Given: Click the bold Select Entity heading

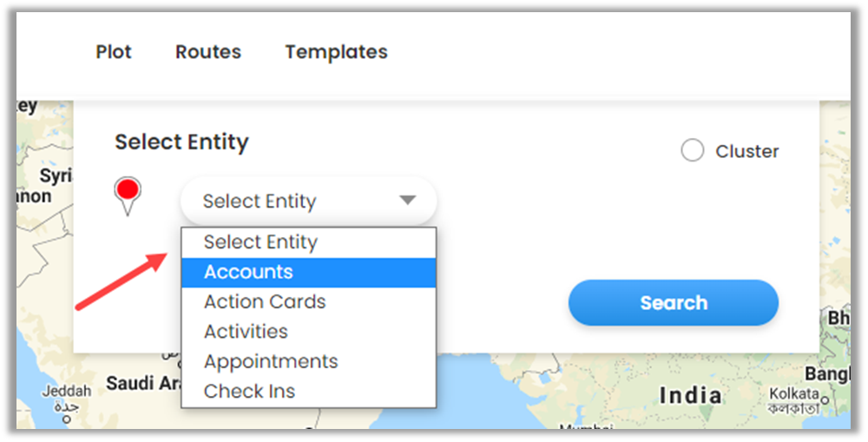Looking at the screenshot, I should pos(181,142).
